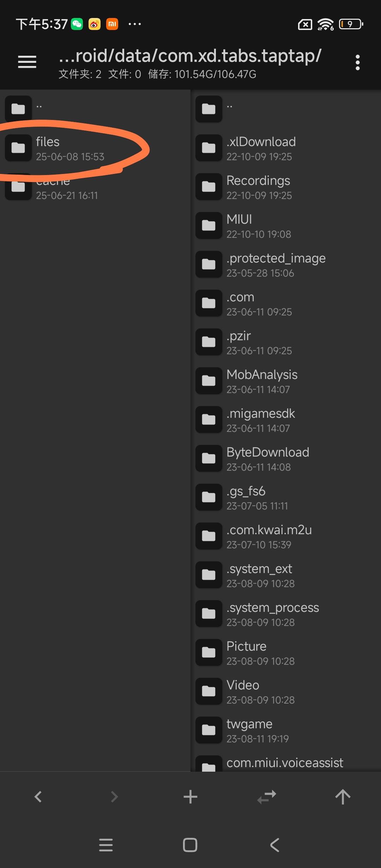
Task: Open the ByteDownload folder
Action: tap(286, 458)
